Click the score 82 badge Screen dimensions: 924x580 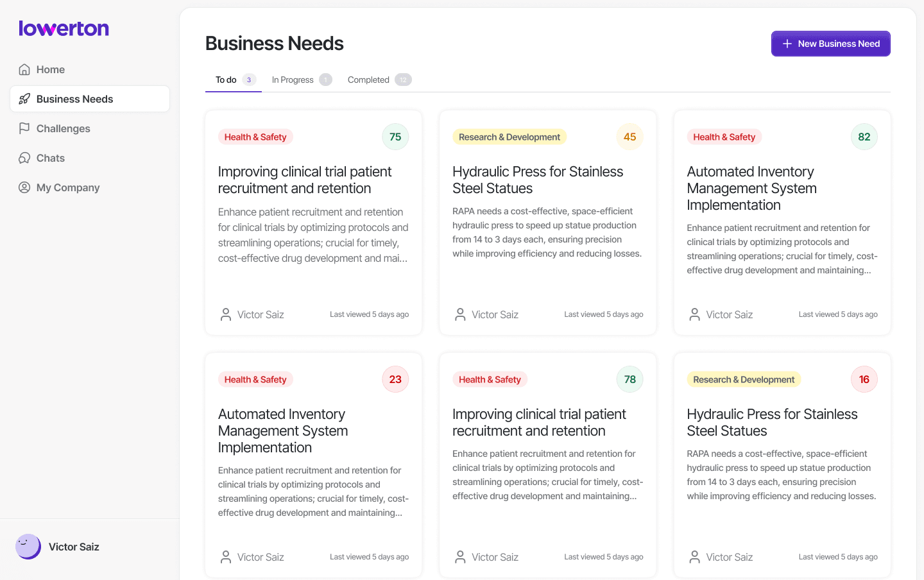click(x=864, y=137)
